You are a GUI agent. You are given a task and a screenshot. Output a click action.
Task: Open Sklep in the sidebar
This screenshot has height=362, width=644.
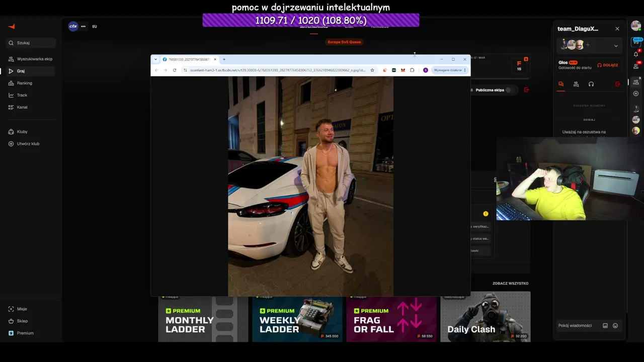click(x=31, y=321)
